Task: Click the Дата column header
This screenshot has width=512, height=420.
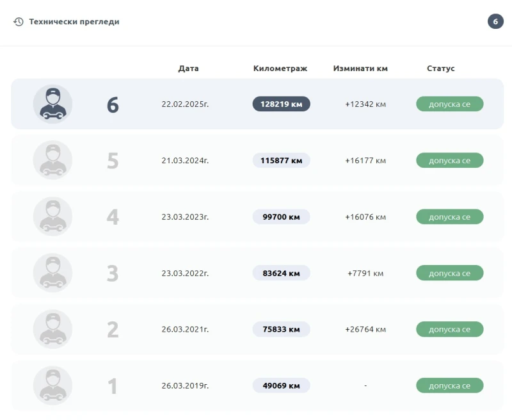Action: [188, 69]
